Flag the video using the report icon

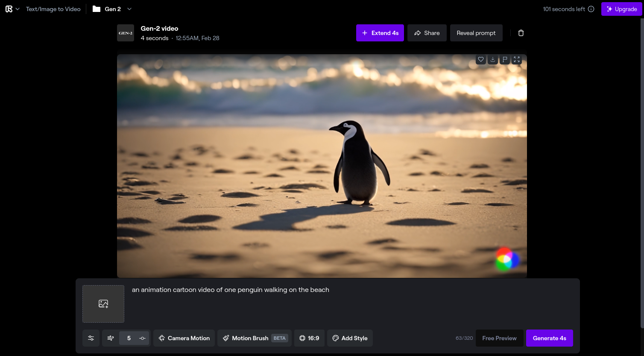coord(505,60)
